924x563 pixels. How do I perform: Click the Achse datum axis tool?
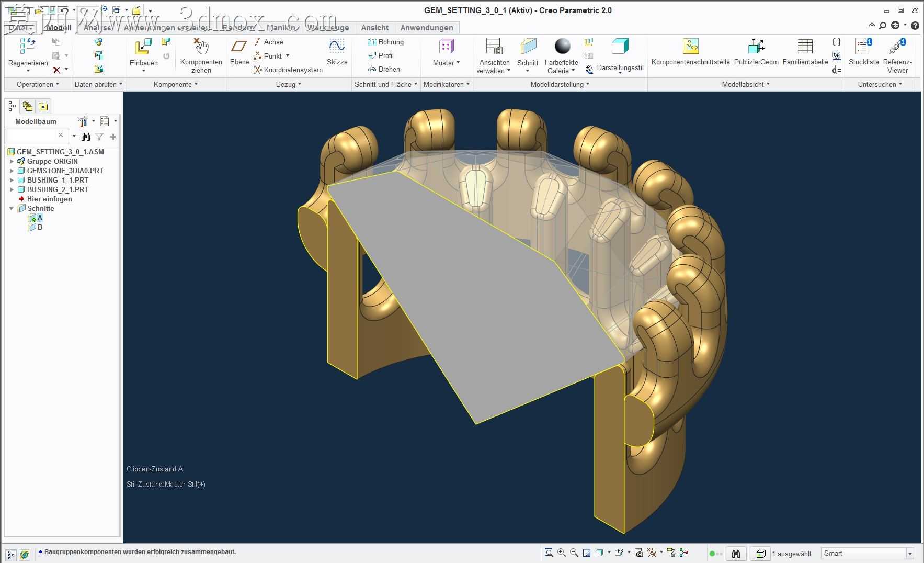pyautogui.click(x=268, y=42)
